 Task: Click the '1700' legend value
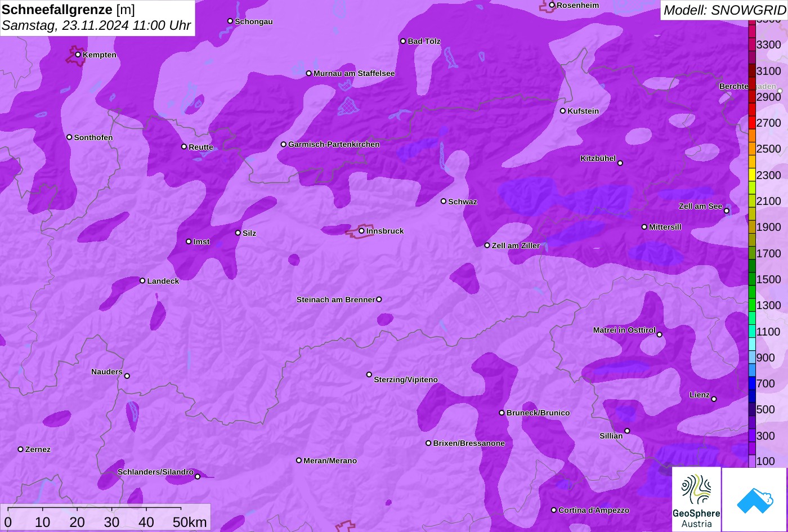coord(769,254)
